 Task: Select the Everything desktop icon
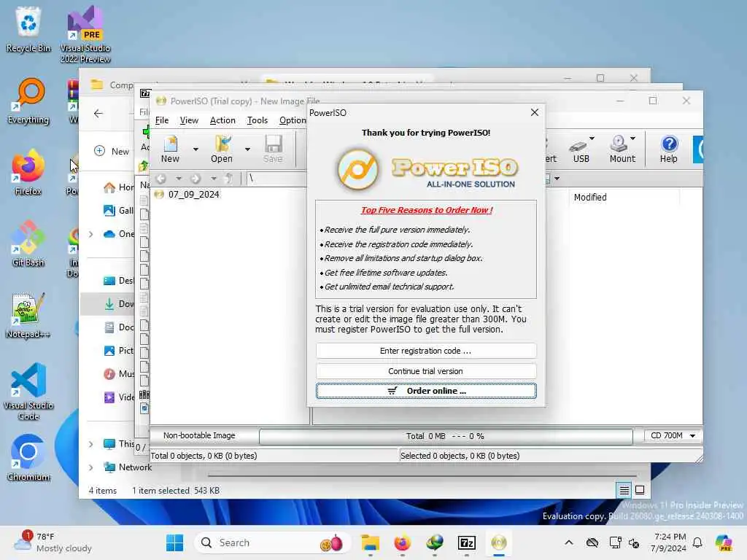click(28, 101)
